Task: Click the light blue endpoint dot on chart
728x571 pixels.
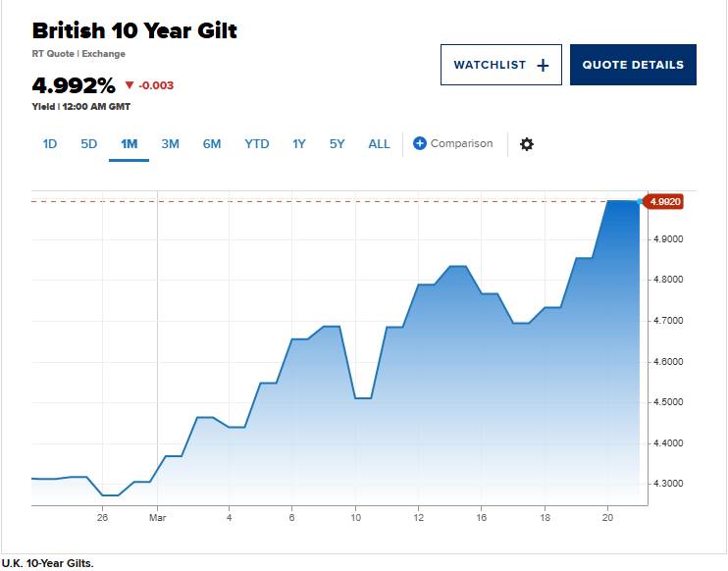Action: [640, 201]
